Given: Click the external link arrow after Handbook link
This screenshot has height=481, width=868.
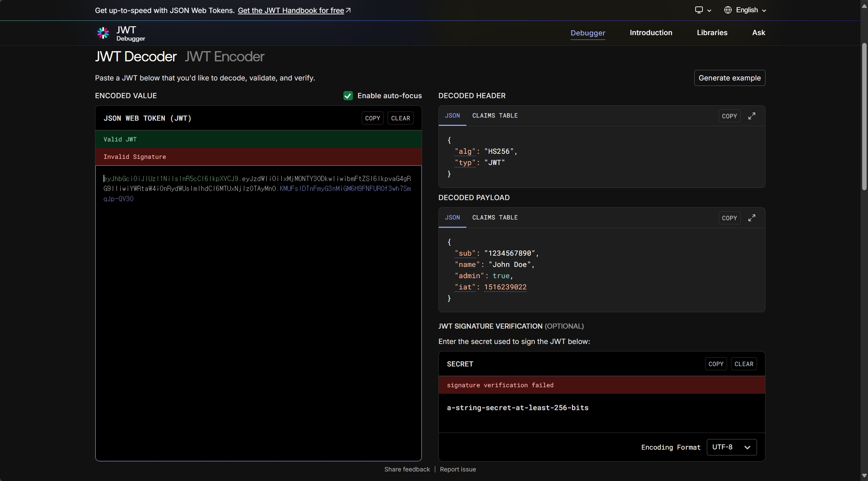Looking at the screenshot, I should 348,11.
